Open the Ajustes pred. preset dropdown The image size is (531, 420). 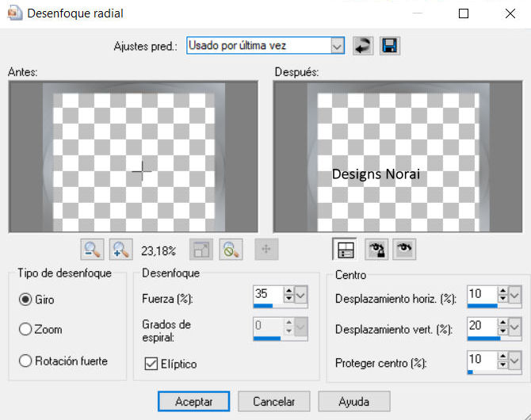tap(338, 46)
